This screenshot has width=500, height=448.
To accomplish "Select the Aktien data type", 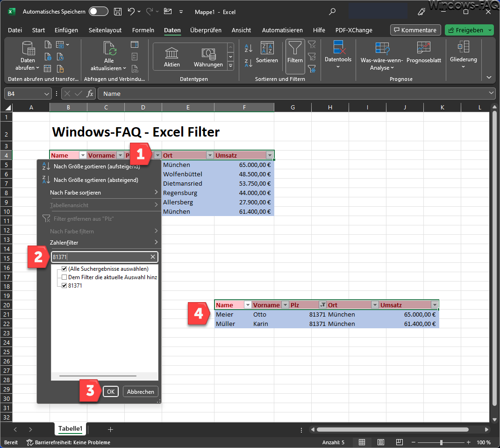I will point(171,57).
